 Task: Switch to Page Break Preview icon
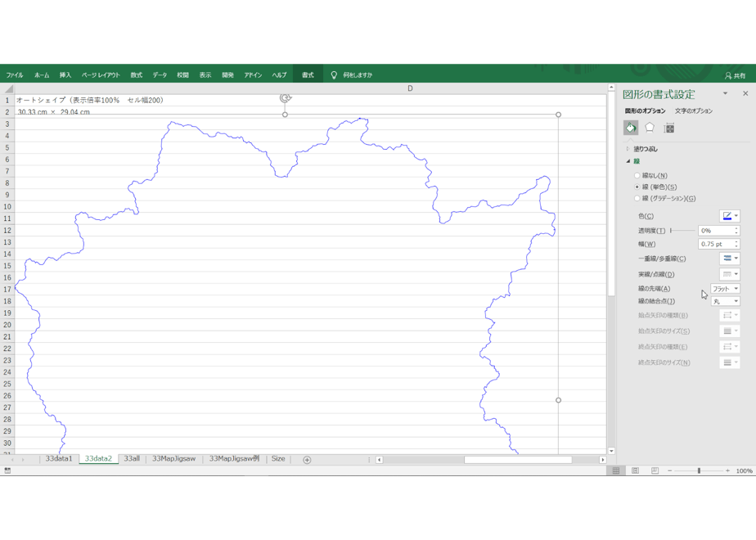point(655,470)
